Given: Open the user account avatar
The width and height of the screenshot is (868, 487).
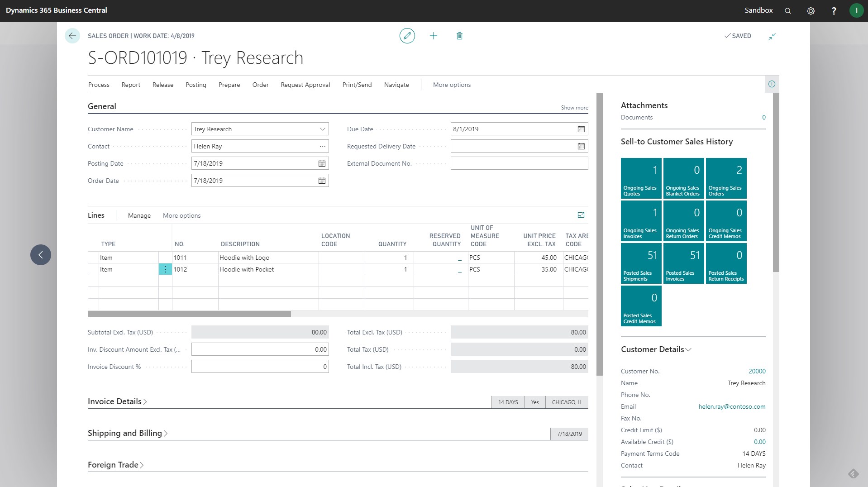Looking at the screenshot, I should point(856,10).
